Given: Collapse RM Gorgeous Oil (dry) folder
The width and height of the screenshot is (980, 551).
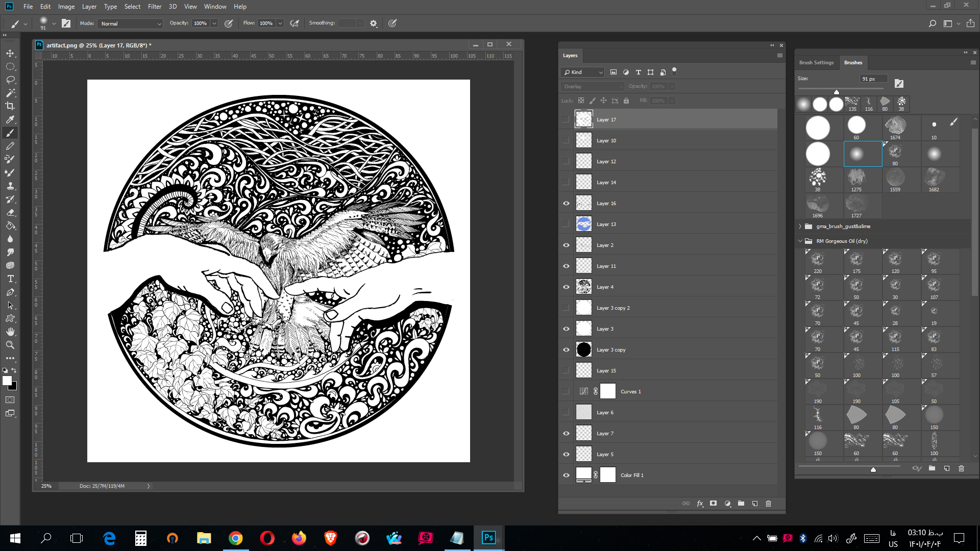Looking at the screenshot, I should (x=800, y=241).
